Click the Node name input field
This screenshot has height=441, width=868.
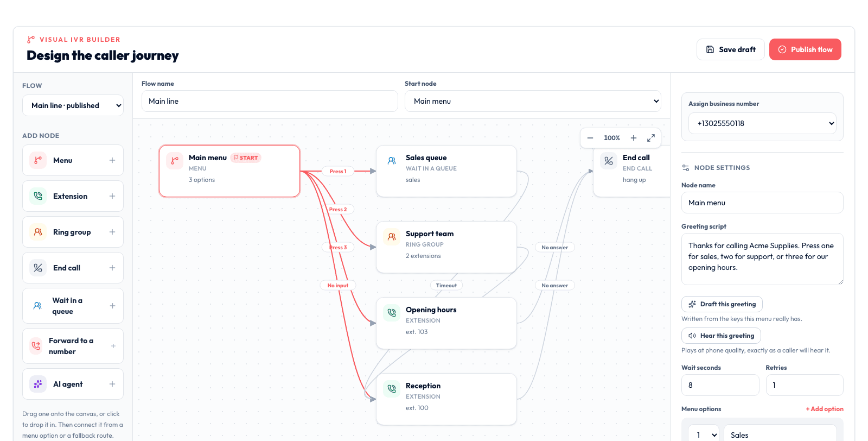click(x=762, y=203)
